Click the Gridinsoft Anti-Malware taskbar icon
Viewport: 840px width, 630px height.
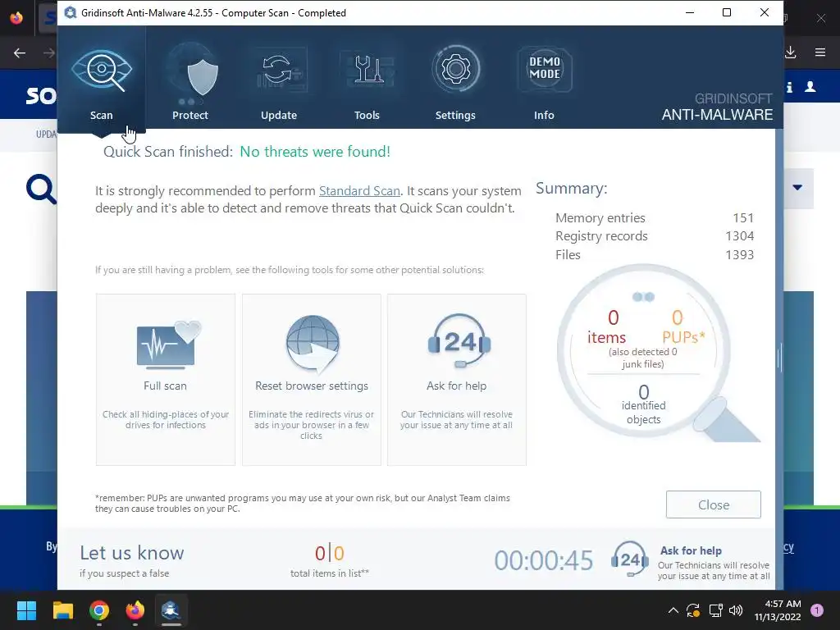171,610
